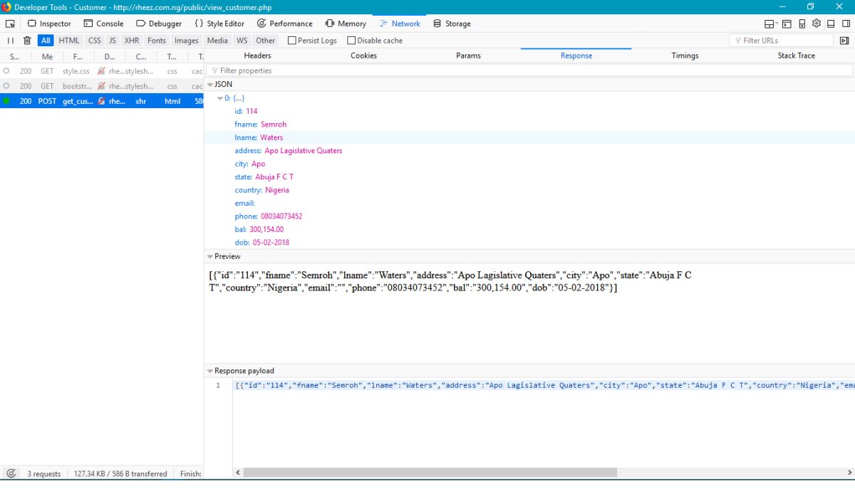Viewport: 855px width, 504px height.
Task: Click insecure icon on style.css row
Action: [102, 71]
